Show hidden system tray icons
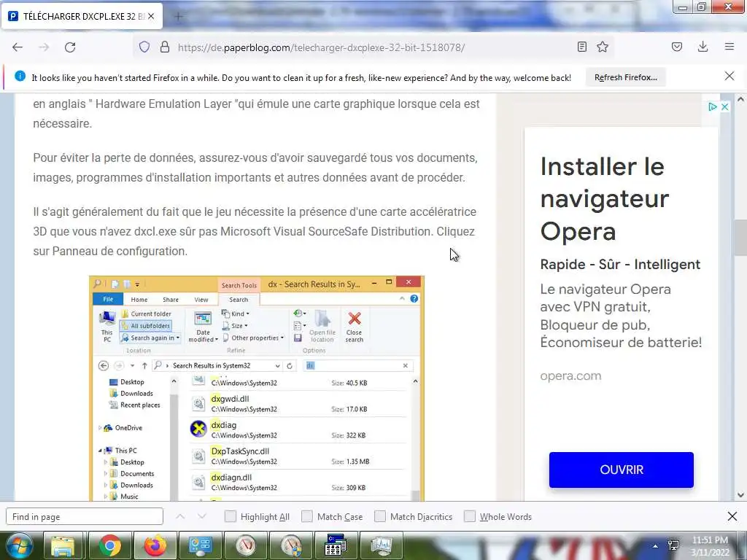Image resolution: width=747 pixels, height=560 pixels. point(656,546)
